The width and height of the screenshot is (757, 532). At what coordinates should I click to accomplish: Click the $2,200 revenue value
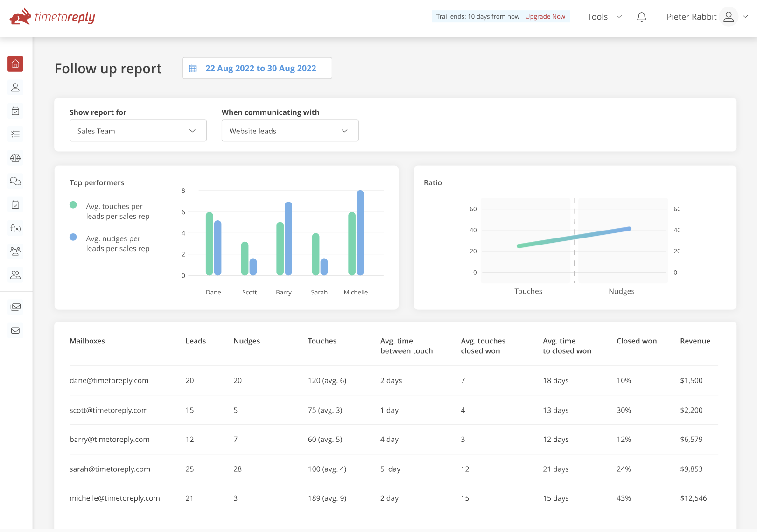[x=691, y=410]
